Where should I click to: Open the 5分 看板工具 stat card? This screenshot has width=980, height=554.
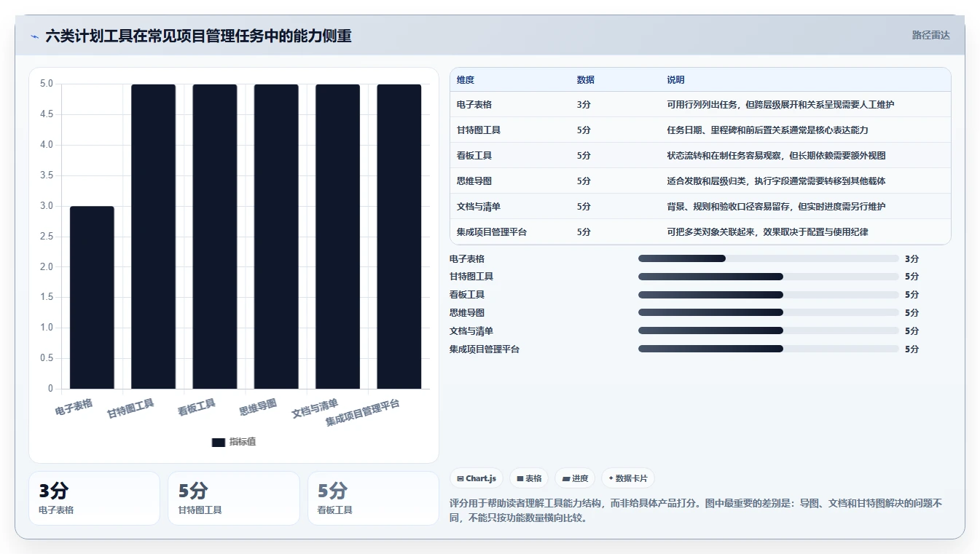(x=373, y=498)
